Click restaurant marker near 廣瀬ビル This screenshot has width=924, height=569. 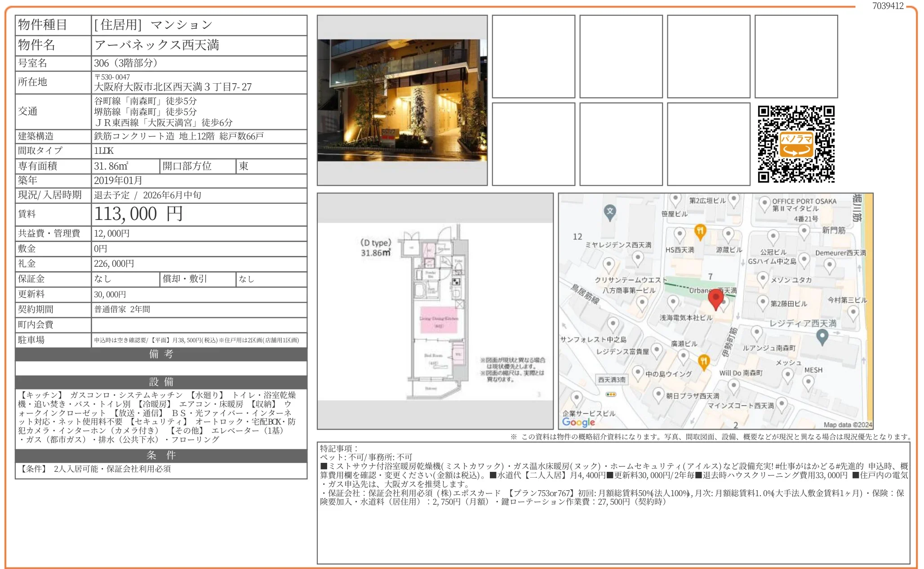[703, 361]
